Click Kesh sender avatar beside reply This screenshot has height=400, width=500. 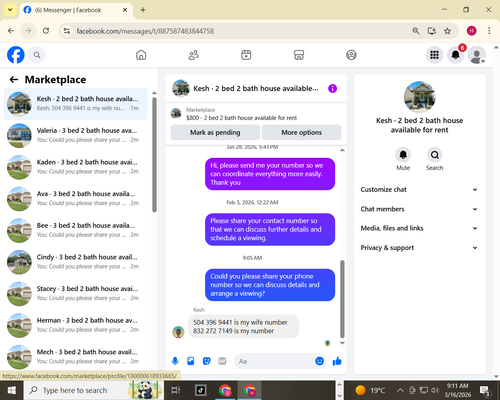(x=178, y=332)
